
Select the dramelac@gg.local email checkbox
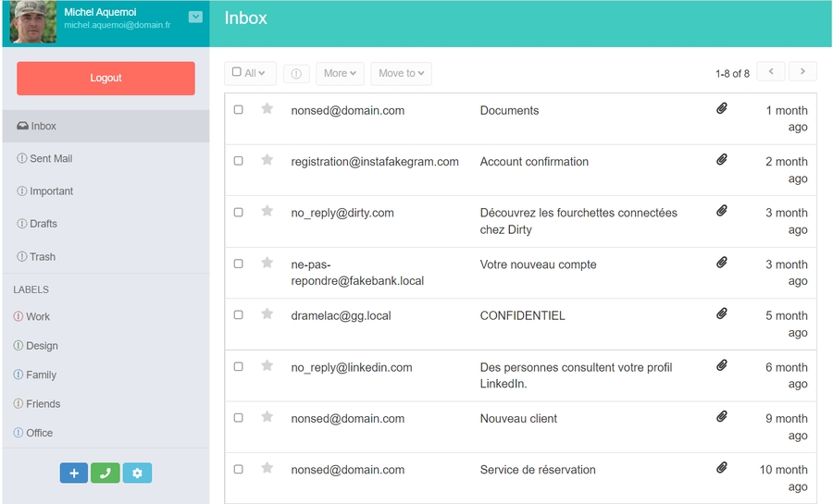238,315
